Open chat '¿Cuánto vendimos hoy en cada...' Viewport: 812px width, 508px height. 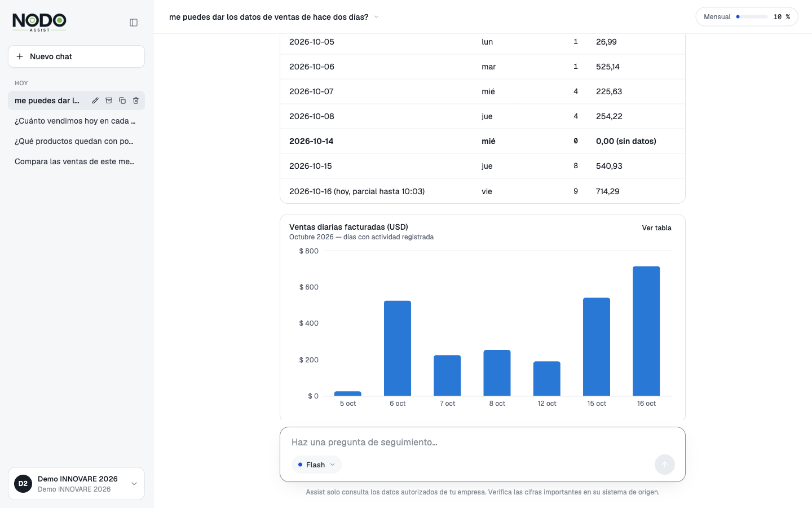76,121
